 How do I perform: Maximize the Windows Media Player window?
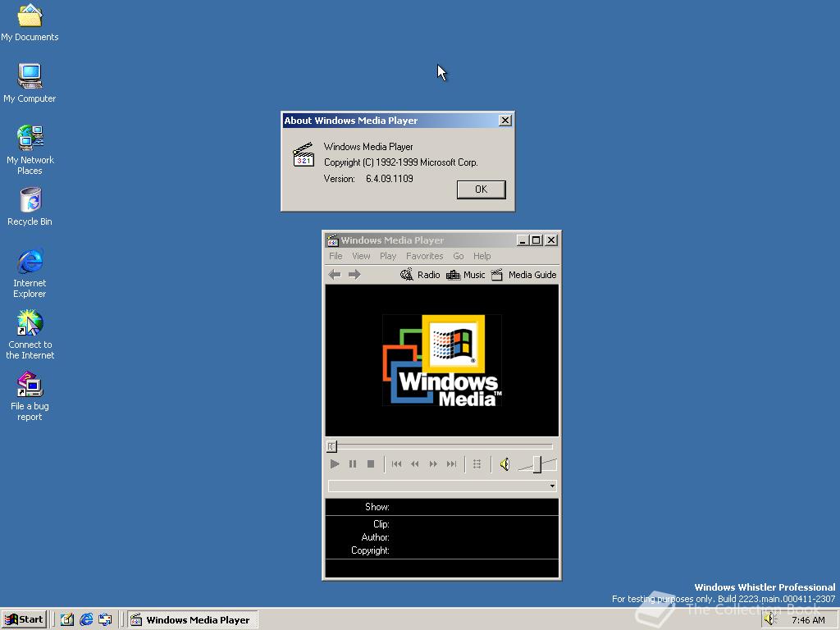coord(536,240)
